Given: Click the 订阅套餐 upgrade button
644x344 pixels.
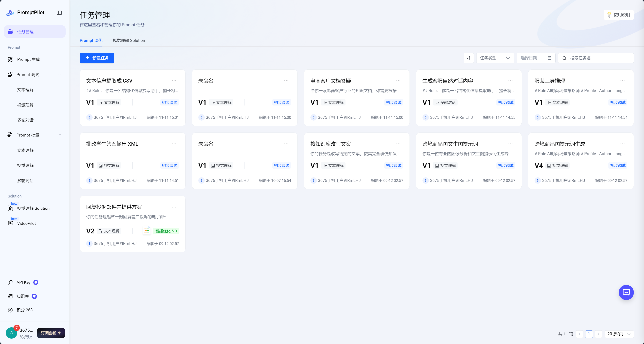Looking at the screenshot, I should point(51,333).
